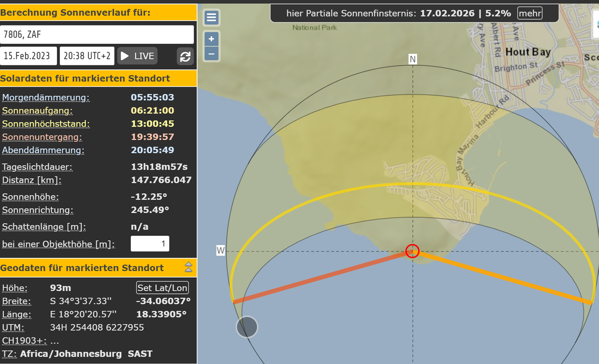This screenshot has width=599, height=364.
Task: Click the 'mehr' button for eclipse details
Action: coord(530,13)
